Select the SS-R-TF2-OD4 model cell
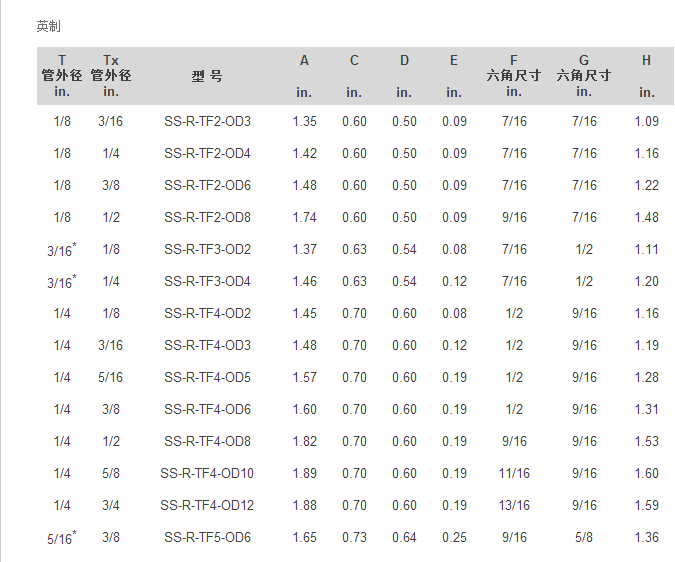The width and height of the screenshot is (675, 562). (207, 153)
